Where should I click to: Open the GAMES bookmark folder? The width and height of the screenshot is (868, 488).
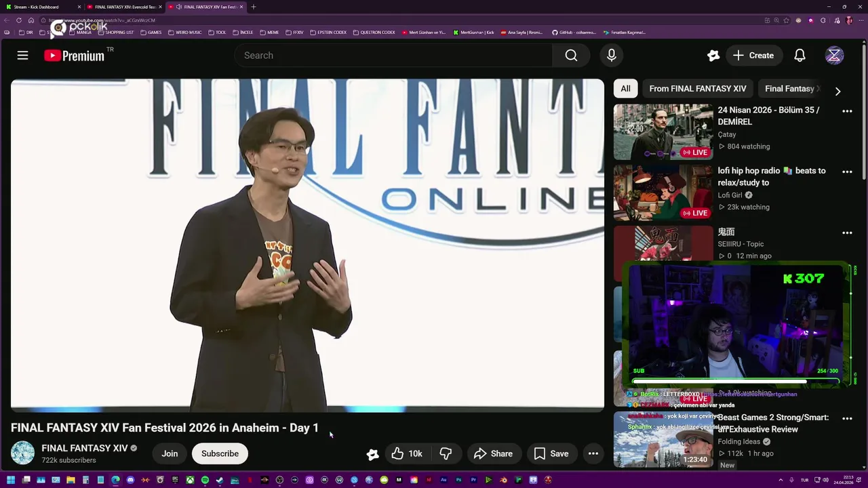point(151,33)
